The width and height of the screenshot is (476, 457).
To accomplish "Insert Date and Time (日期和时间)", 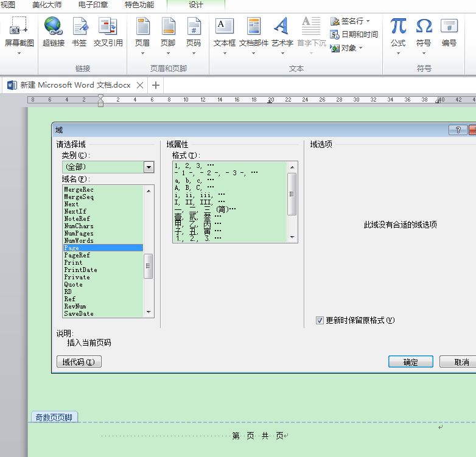I will [x=354, y=35].
